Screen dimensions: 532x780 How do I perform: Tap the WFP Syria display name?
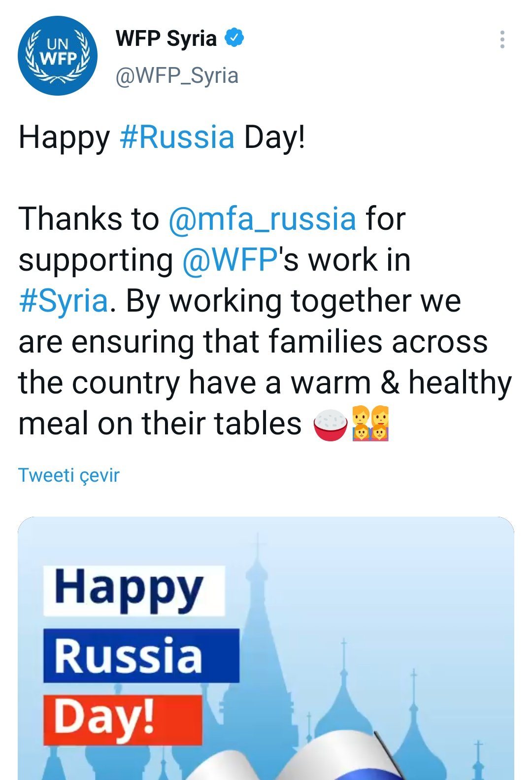[166, 38]
